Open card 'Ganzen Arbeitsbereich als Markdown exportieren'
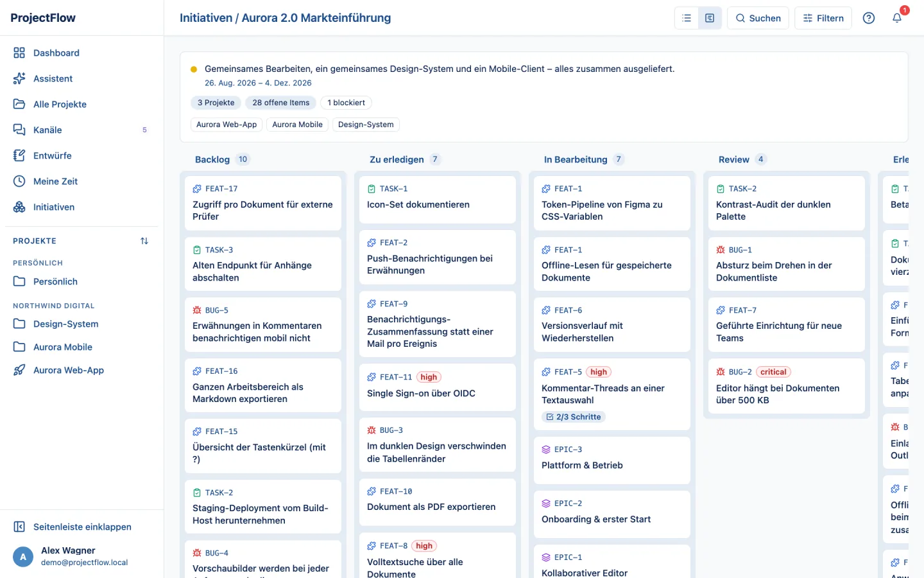 [263, 385]
